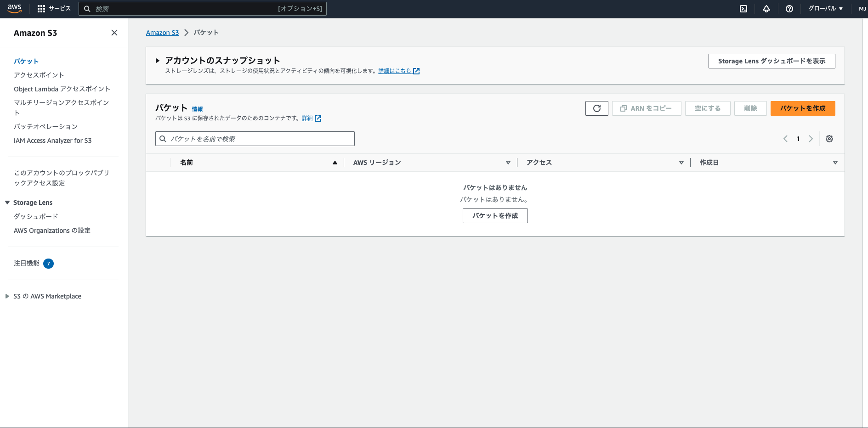The image size is (868, 428).
Task: Open バッチオペレーション in the sidebar
Action: point(46,126)
